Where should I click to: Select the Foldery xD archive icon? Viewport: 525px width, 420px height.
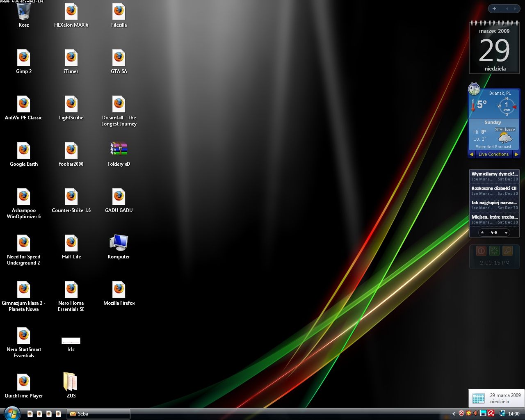(x=119, y=154)
